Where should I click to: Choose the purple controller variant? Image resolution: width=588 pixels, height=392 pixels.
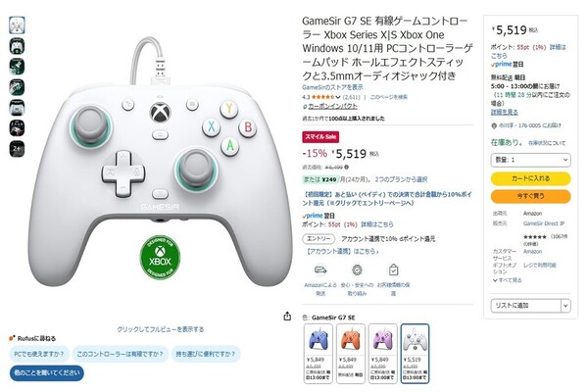383,354
